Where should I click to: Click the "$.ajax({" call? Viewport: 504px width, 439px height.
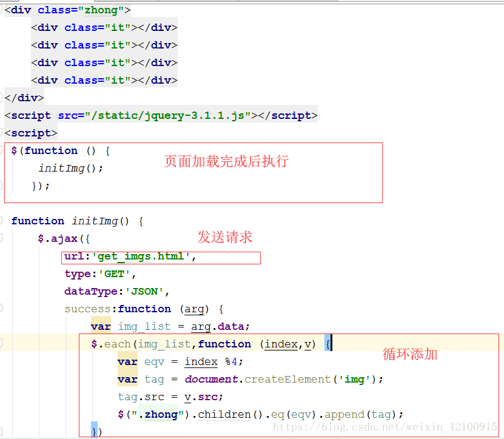coord(64,238)
